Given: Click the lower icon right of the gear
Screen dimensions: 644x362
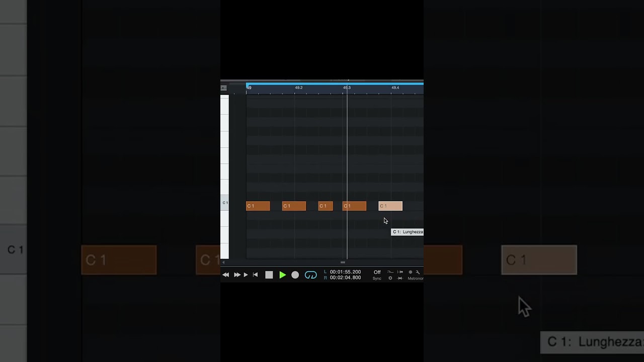Looking at the screenshot, I should point(400,278).
